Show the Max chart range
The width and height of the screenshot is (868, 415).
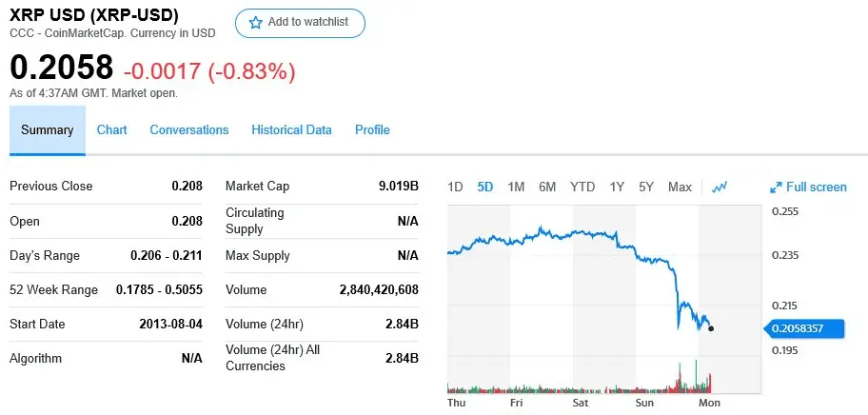[680, 187]
